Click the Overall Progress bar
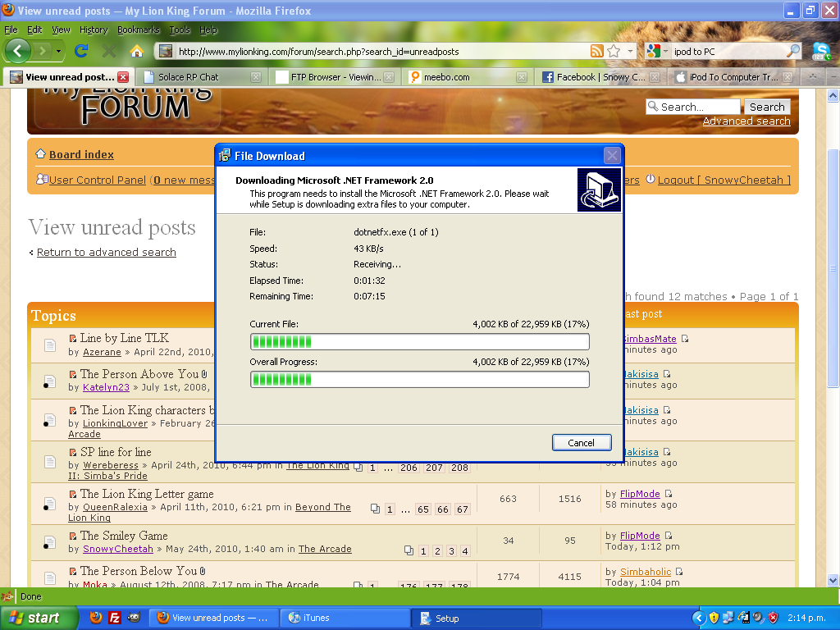Screen dimensions: 840x630 click(419, 380)
